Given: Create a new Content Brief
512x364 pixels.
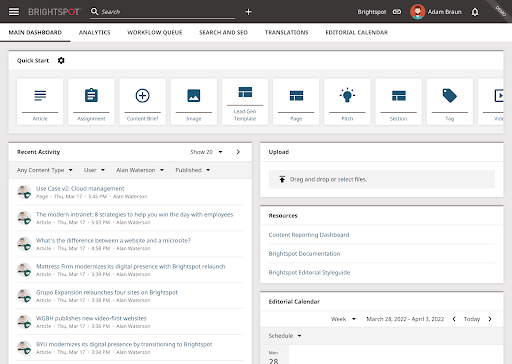Looking at the screenshot, I should tap(143, 102).
